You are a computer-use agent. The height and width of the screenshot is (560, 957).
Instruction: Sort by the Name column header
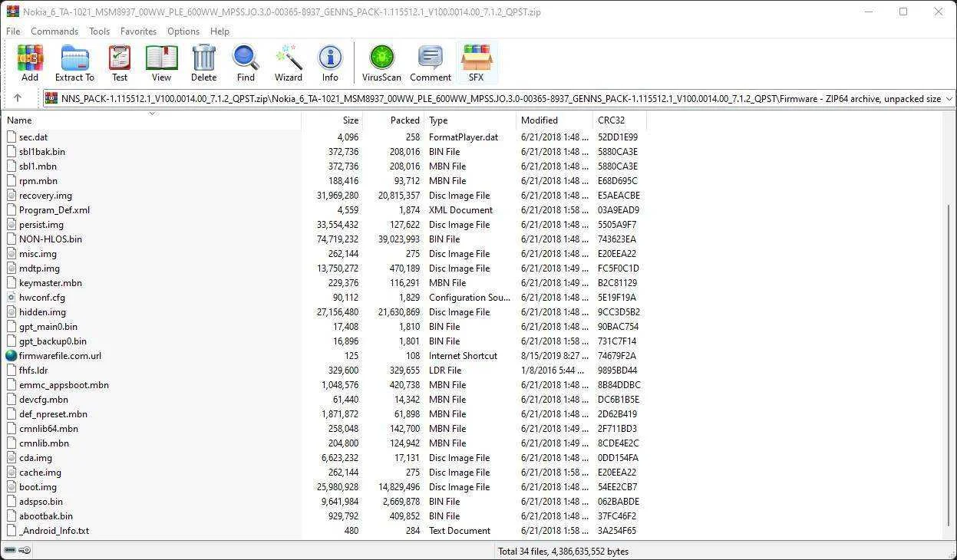[152, 120]
